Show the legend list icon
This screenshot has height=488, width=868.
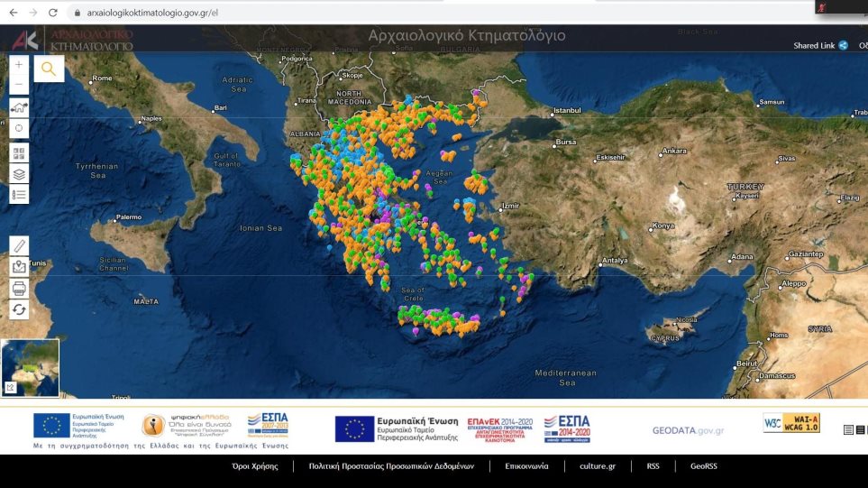19,193
